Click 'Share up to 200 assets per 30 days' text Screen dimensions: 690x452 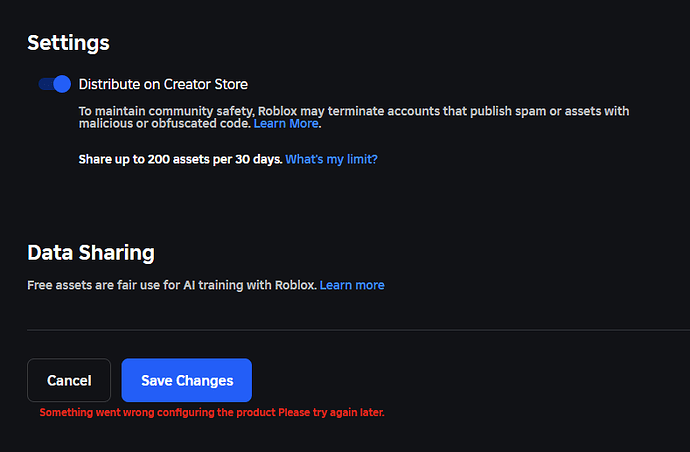(x=180, y=159)
